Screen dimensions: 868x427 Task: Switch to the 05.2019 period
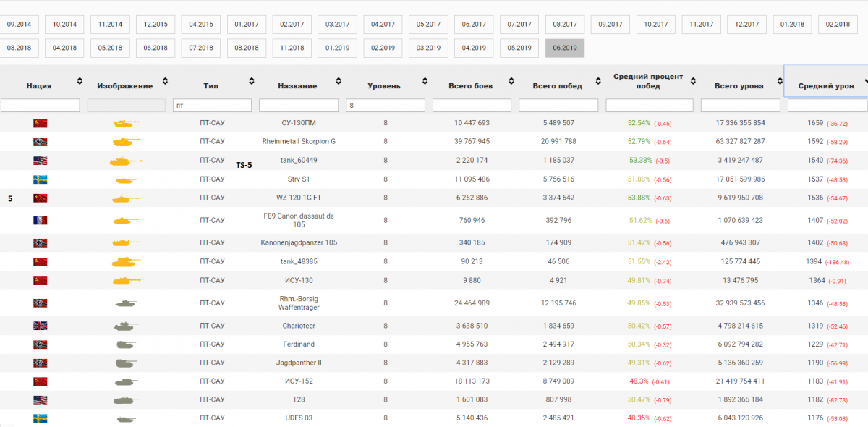coord(519,48)
